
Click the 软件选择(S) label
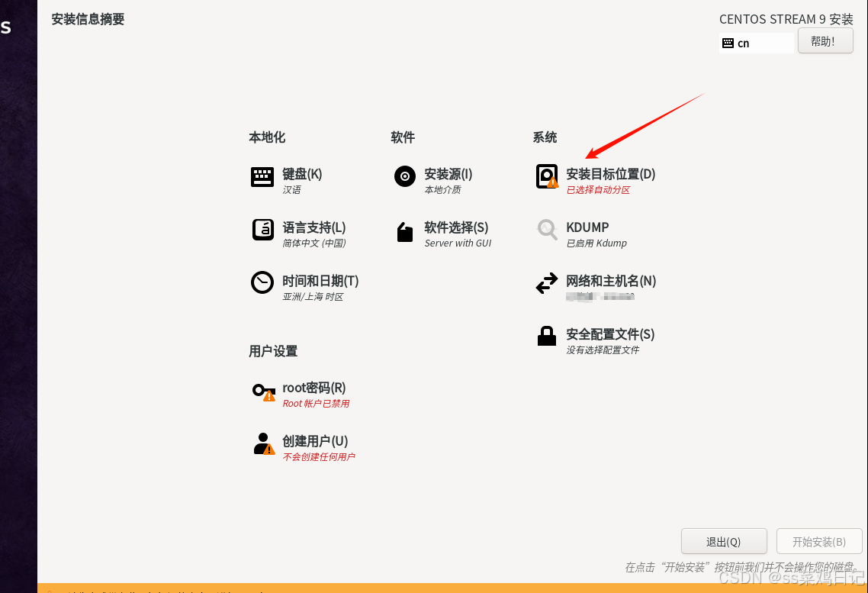tap(456, 227)
